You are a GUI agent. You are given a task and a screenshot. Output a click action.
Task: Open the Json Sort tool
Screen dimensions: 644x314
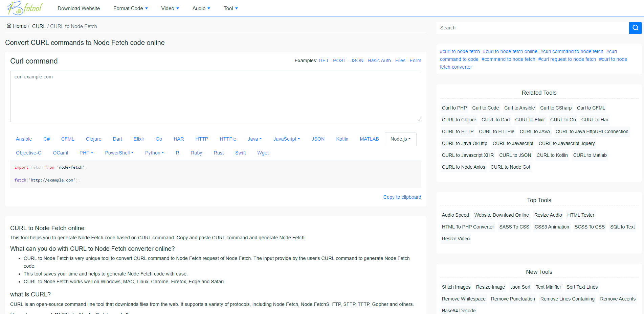pos(520,287)
